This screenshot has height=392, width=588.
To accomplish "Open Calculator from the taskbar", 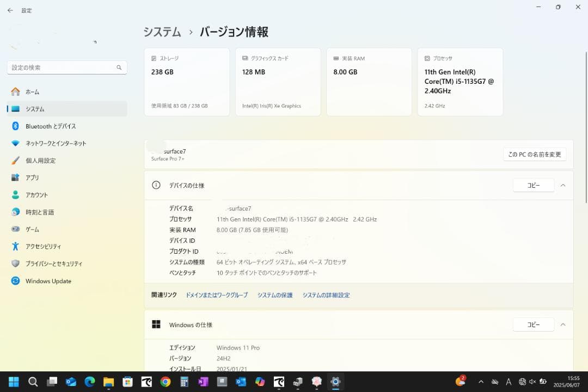I will tap(184, 382).
